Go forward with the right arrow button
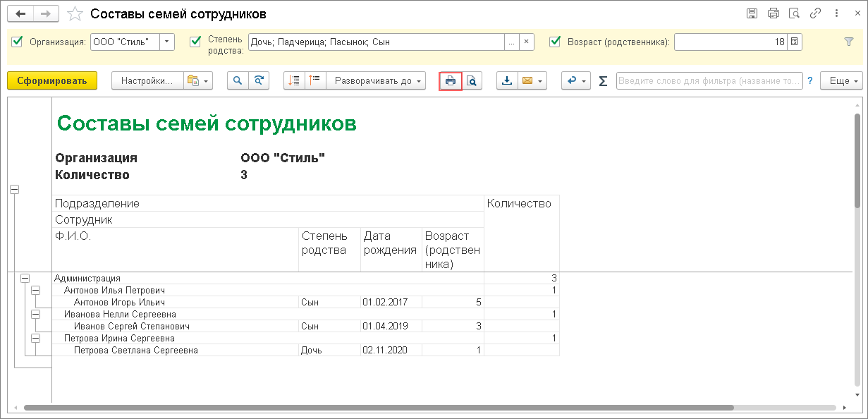 (47, 13)
